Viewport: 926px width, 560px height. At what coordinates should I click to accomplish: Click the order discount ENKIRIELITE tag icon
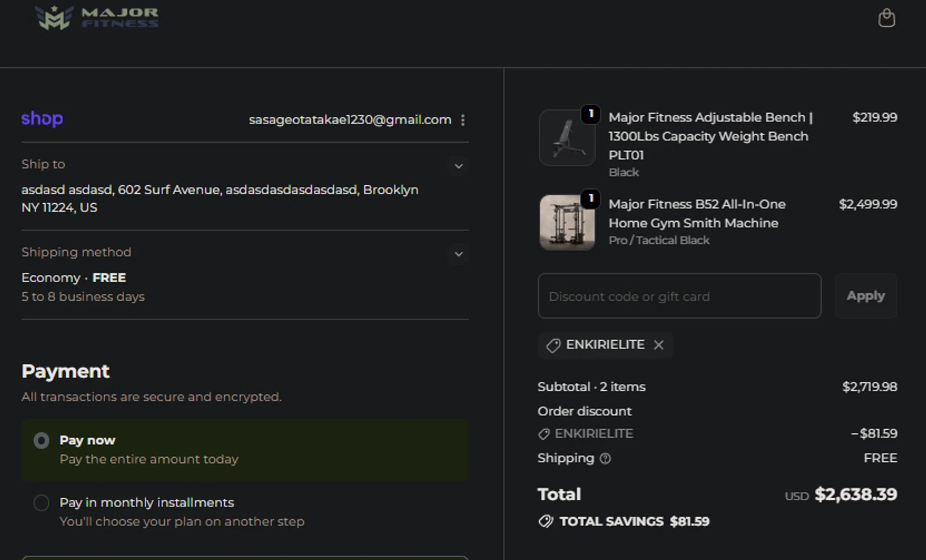[544, 434]
